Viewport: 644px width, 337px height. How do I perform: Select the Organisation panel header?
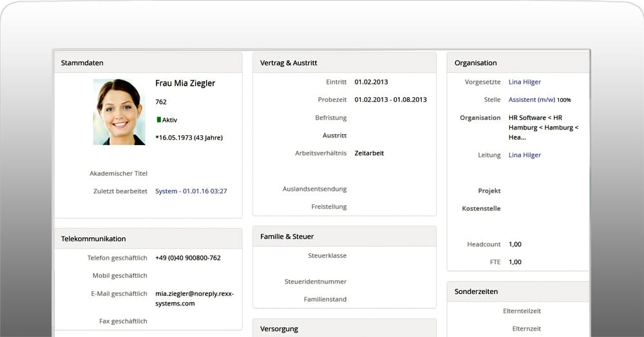(x=518, y=63)
